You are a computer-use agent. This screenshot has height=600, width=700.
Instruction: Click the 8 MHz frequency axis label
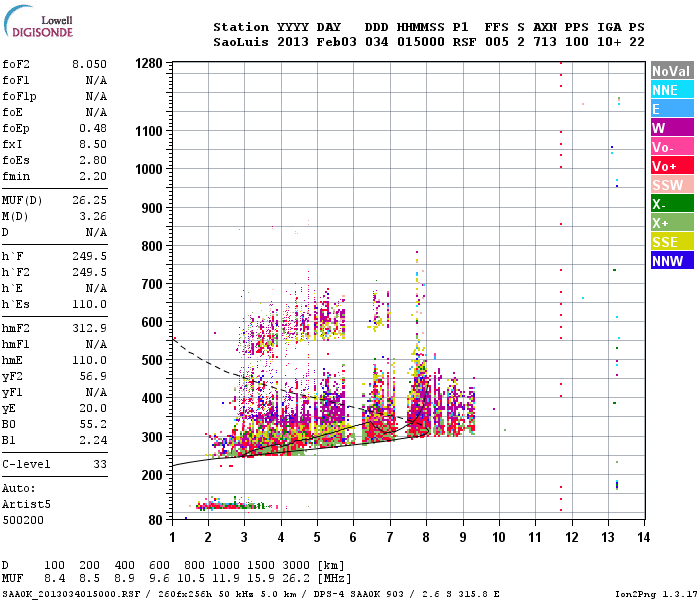tap(426, 537)
